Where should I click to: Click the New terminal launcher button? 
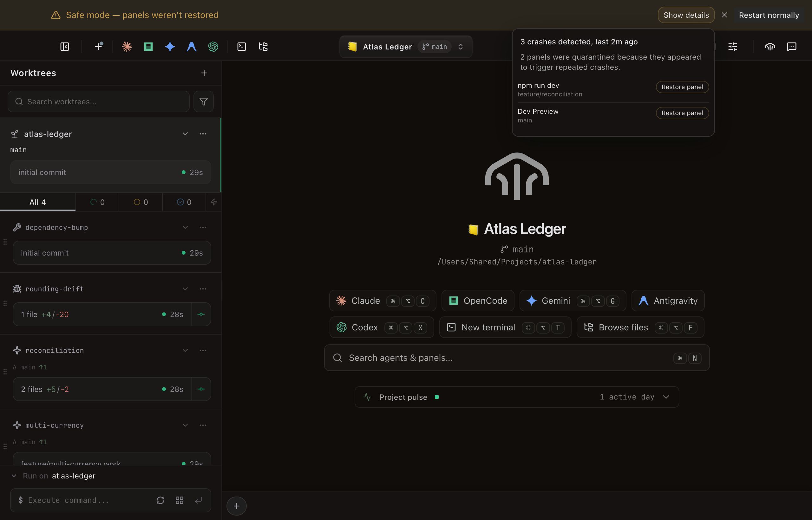[505, 327]
